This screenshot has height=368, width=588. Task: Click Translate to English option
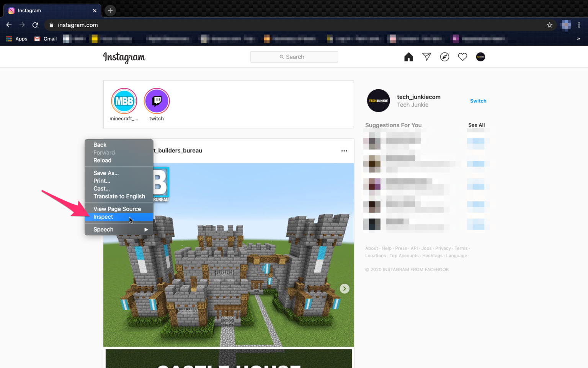click(119, 196)
